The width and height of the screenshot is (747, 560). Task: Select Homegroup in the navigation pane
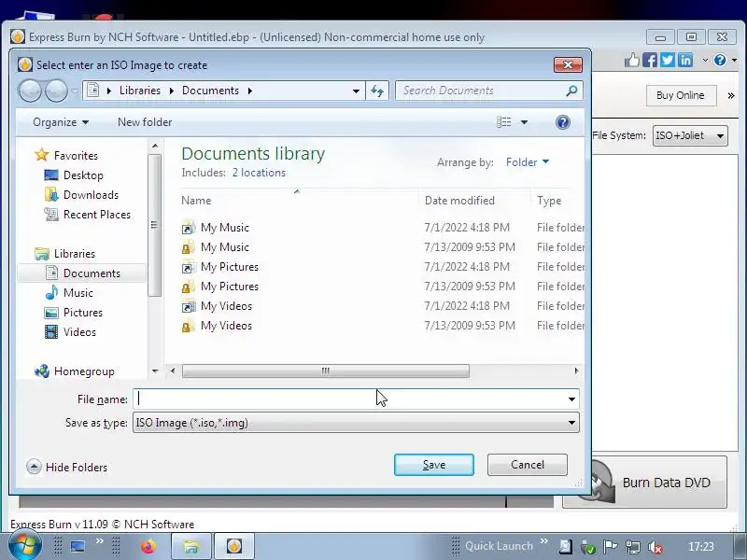point(84,371)
